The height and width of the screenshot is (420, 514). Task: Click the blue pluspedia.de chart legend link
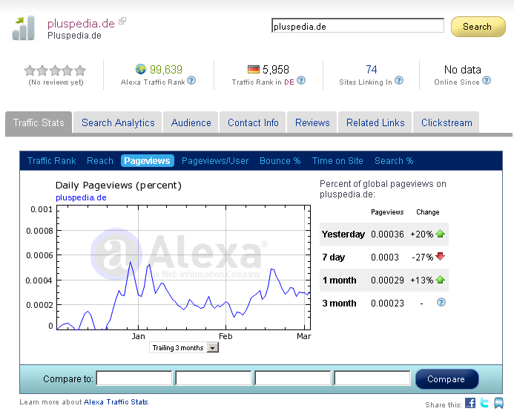81,197
